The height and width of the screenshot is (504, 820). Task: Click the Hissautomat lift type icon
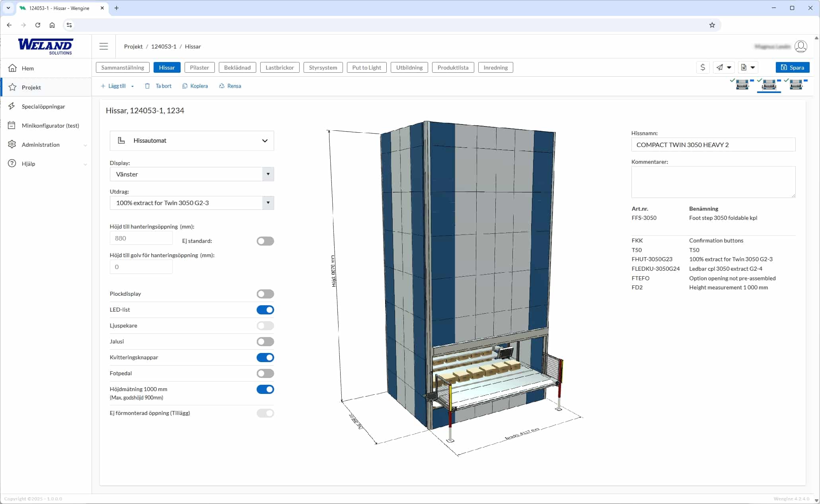point(121,140)
